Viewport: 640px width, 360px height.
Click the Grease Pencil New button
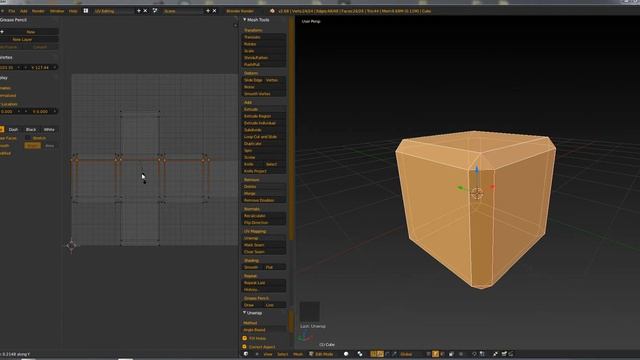pyautogui.click(x=31, y=32)
